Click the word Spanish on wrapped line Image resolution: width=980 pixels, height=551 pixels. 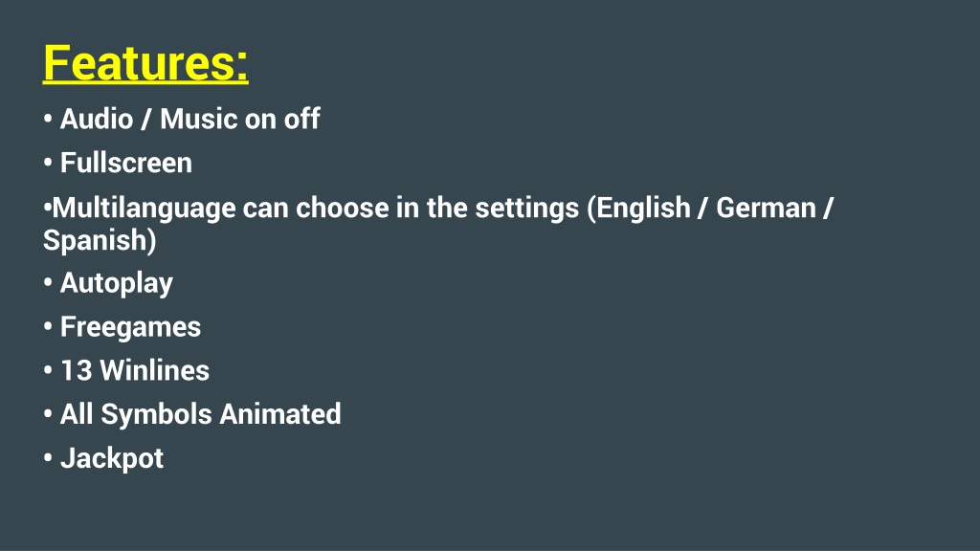96,240
